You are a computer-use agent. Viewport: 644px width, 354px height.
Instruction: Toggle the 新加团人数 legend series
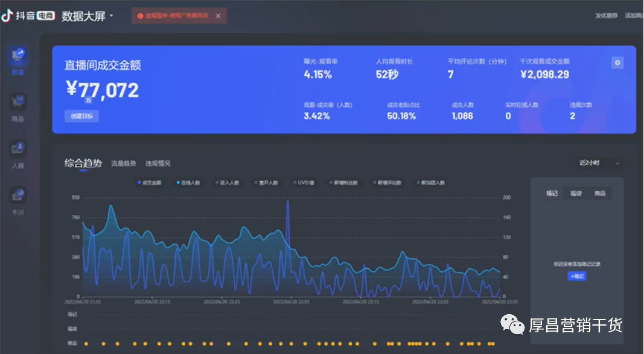coord(431,182)
